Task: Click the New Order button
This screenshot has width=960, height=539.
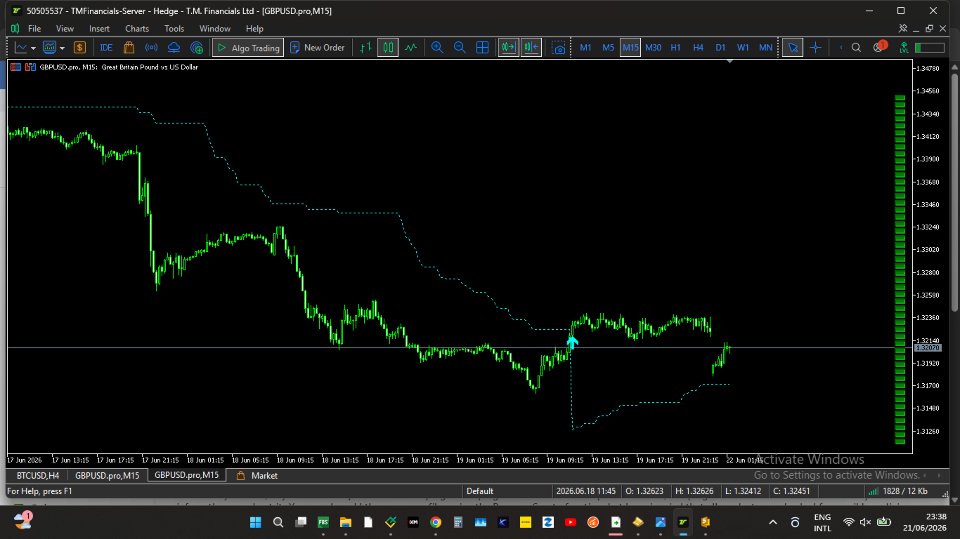Action: pyautogui.click(x=317, y=47)
